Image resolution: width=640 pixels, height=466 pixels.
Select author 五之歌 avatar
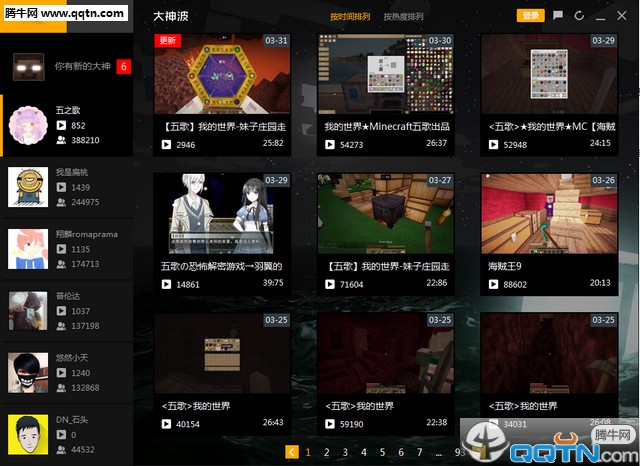pos(28,125)
